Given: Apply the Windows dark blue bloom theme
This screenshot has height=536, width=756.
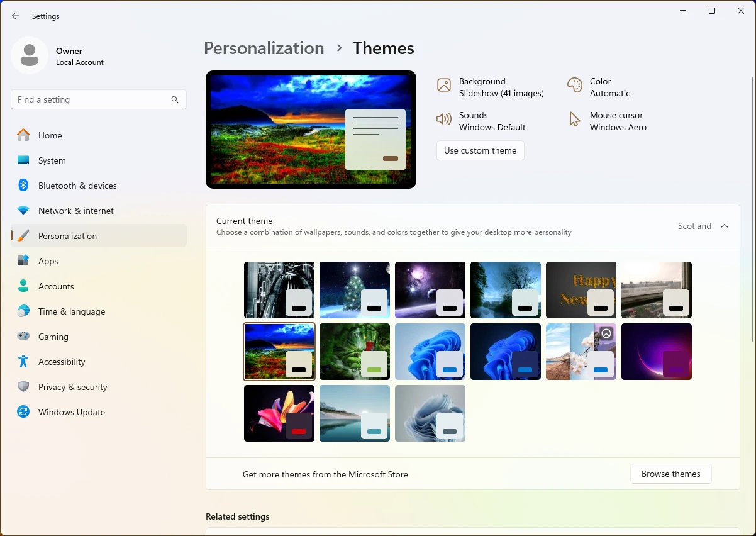Looking at the screenshot, I should [506, 352].
